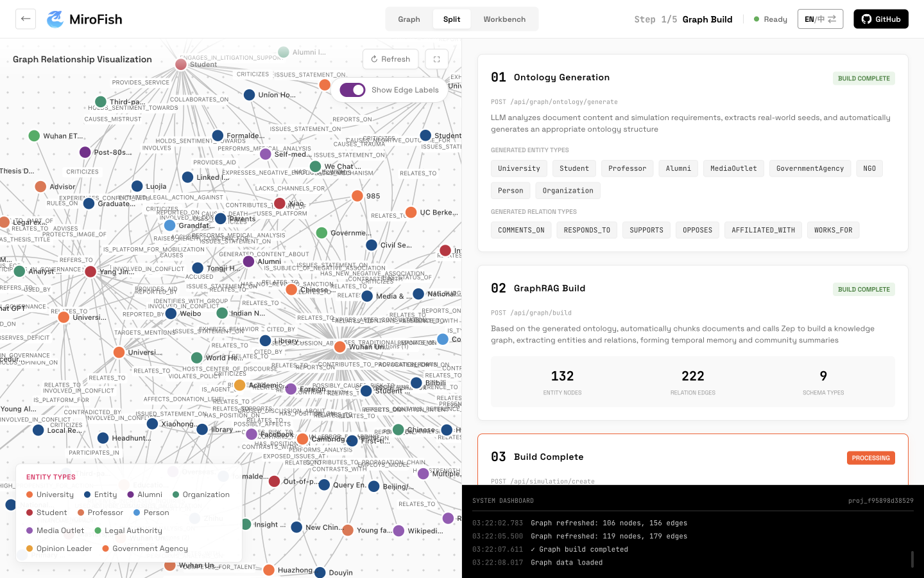Click the back arrow button
Viewport: 924px width, 578px height.
[26, 19]
